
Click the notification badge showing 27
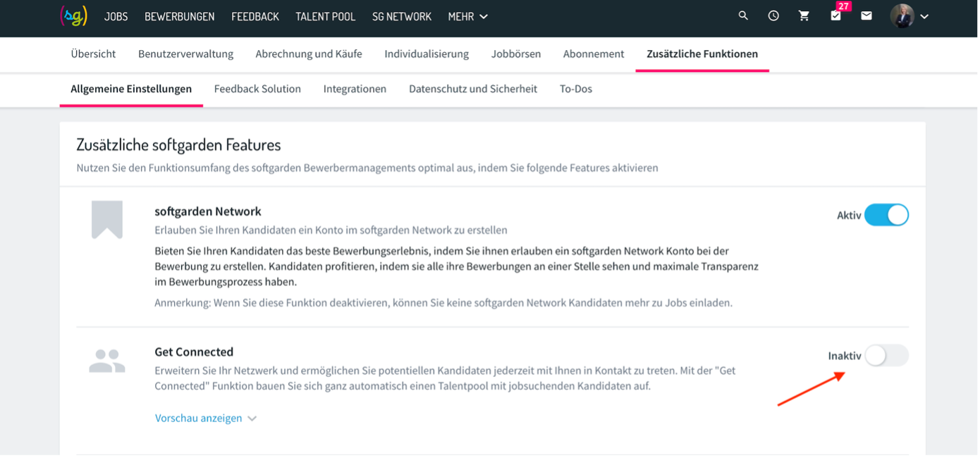(843, 6)
